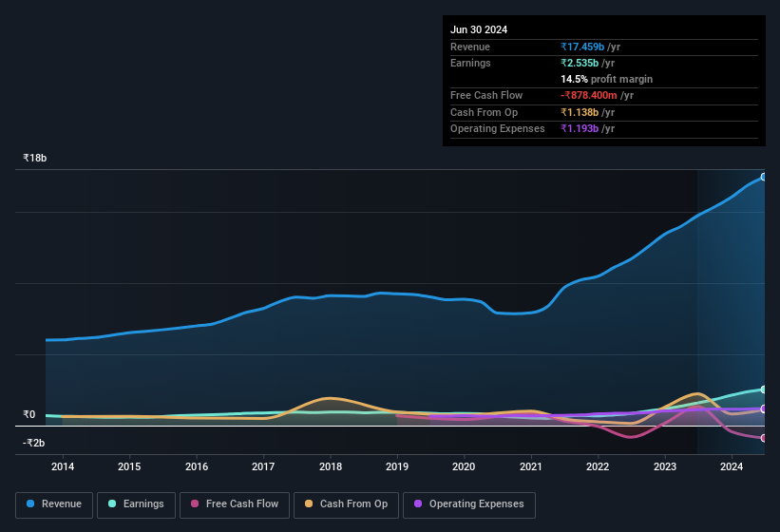Screen dimensions: 780x532
Task: Select the 2024 label on the x-axis
Action: (732, 466)
